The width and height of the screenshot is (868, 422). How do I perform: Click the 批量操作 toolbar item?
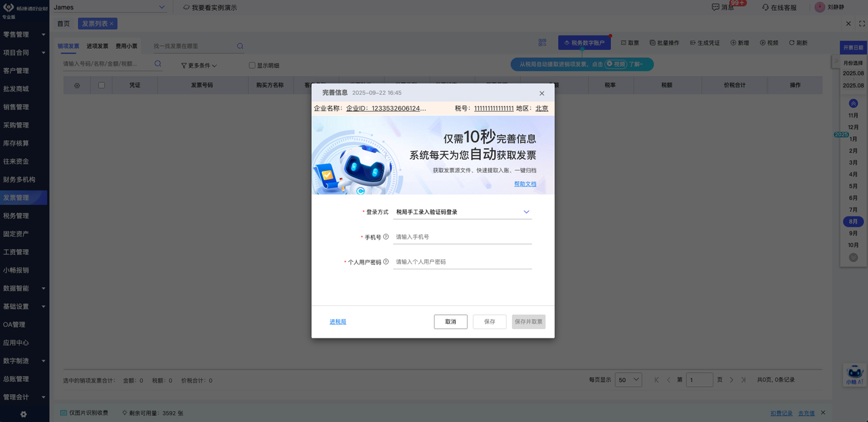point(664,42)
